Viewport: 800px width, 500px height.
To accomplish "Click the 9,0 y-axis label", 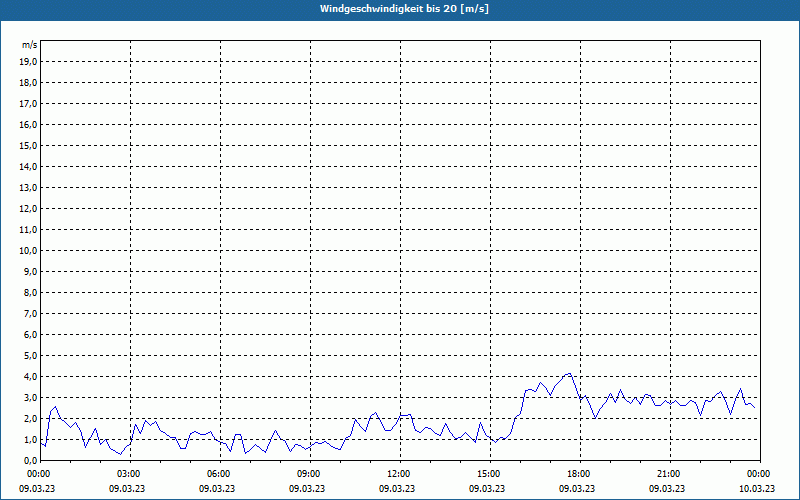I will 30,271.
